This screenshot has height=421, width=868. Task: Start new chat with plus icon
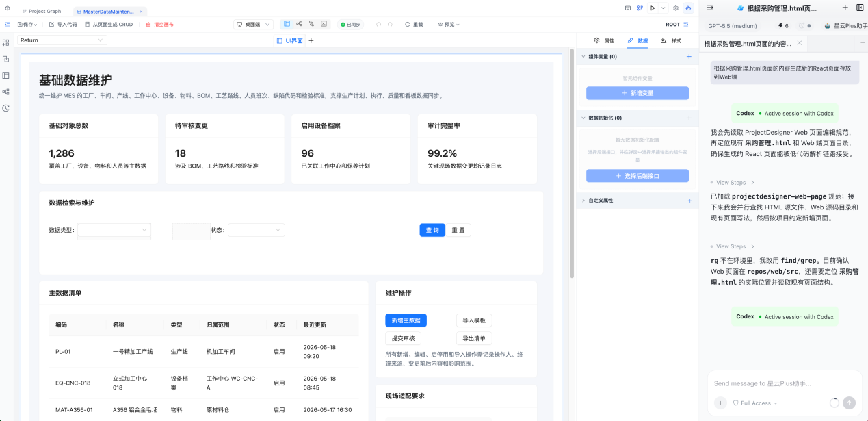click(x=845, y=8)
